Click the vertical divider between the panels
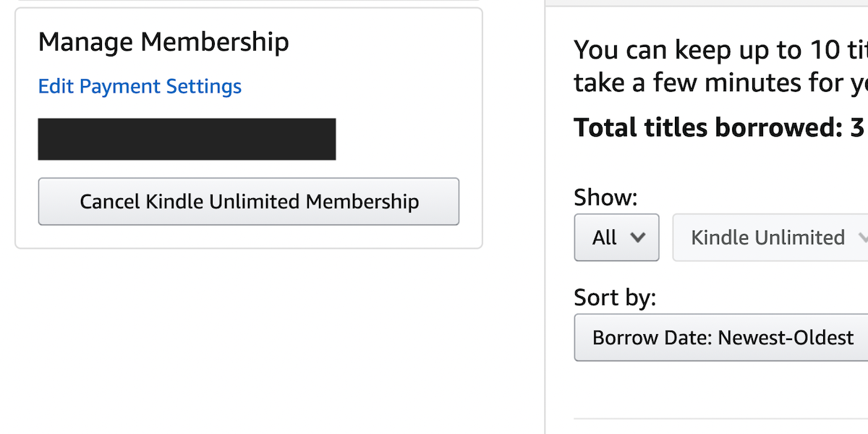The width and height of the screenshot is (868, 434). pyautogui.click(x=545, y=217)
